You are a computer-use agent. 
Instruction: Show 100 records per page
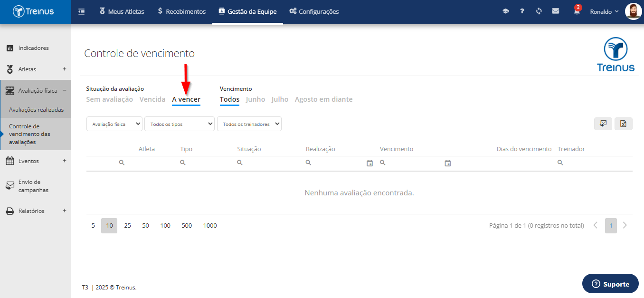pyautogui.click(x=165, y=226)
